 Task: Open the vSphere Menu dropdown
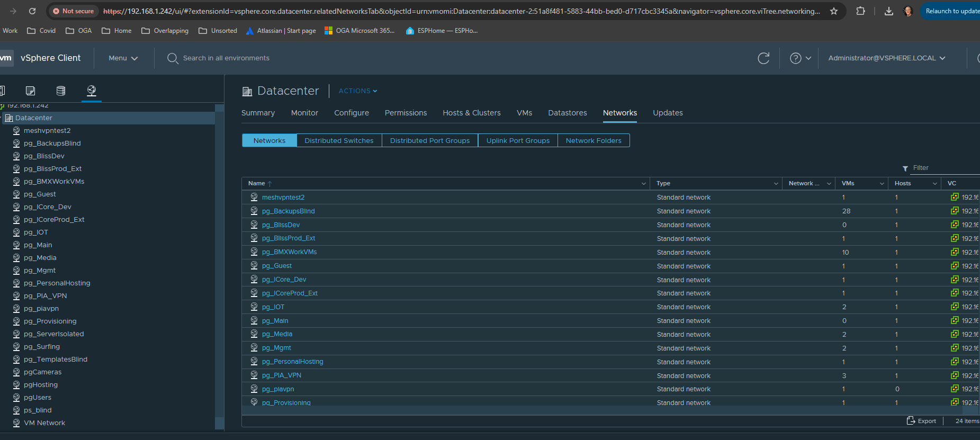pyautogui.click(x=123, y=58)
